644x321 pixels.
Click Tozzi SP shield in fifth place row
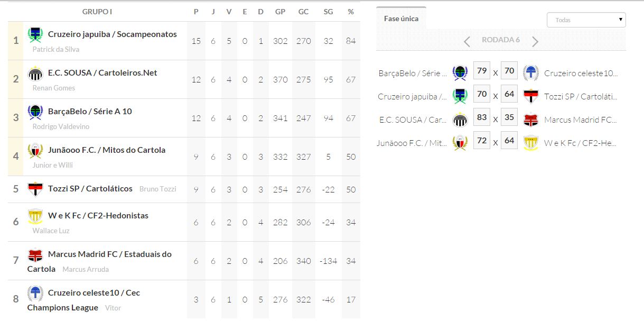click(35, 189)
